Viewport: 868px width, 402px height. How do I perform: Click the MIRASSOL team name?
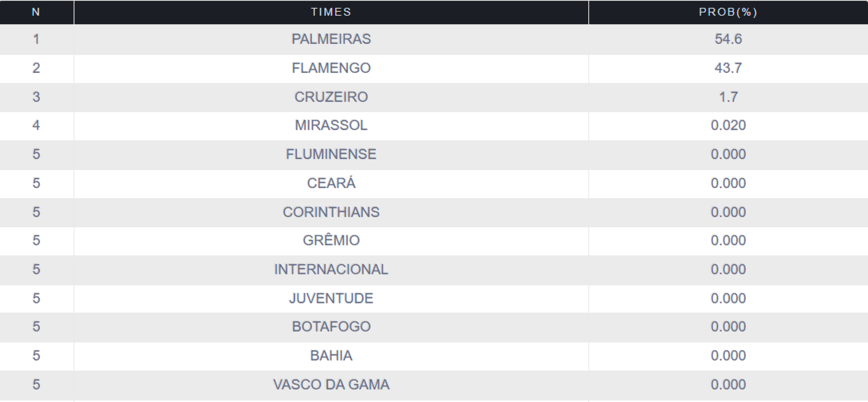[331, 125]
